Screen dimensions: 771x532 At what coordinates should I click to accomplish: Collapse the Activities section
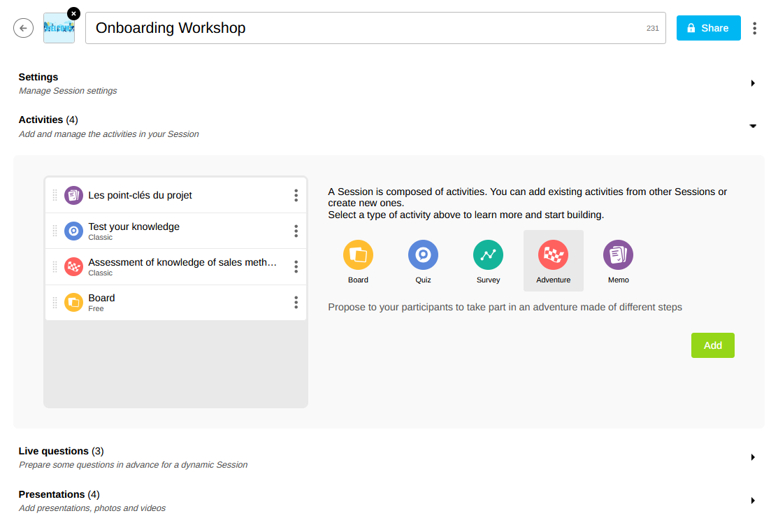pyautogui.click(x=753, y=126)
